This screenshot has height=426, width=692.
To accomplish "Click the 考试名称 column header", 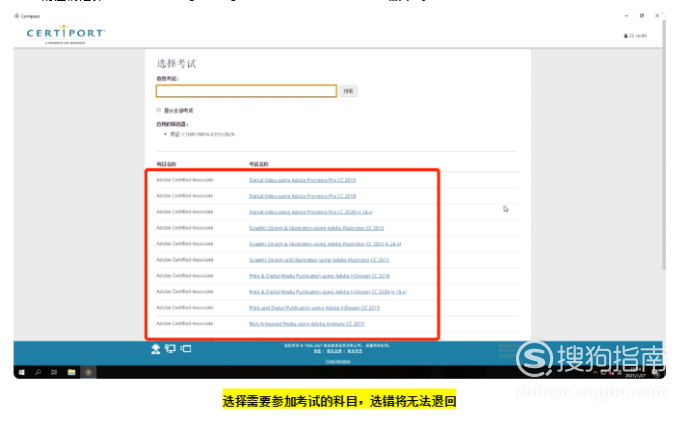I will [x=259, y=164].
